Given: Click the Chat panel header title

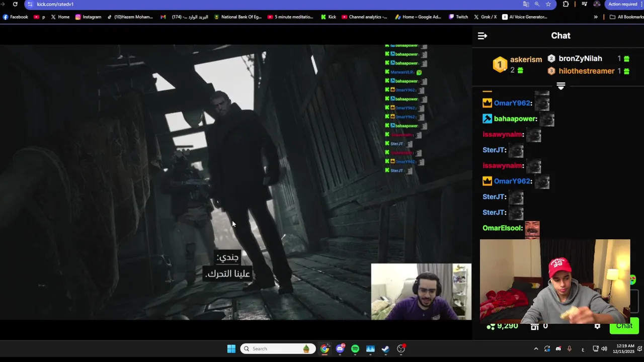Looking at the screenshot, I should pyautogui.click(x=560, y=36).
